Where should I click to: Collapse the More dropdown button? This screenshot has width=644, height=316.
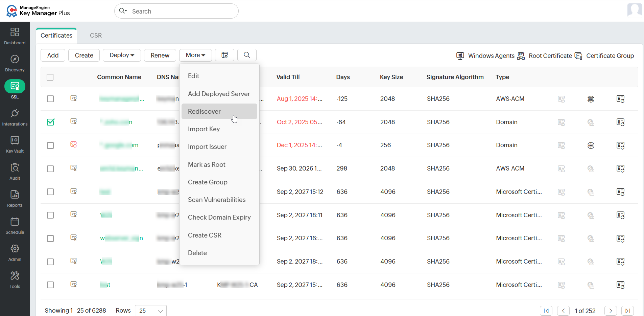pyautogui.click(x=195, y=55)
